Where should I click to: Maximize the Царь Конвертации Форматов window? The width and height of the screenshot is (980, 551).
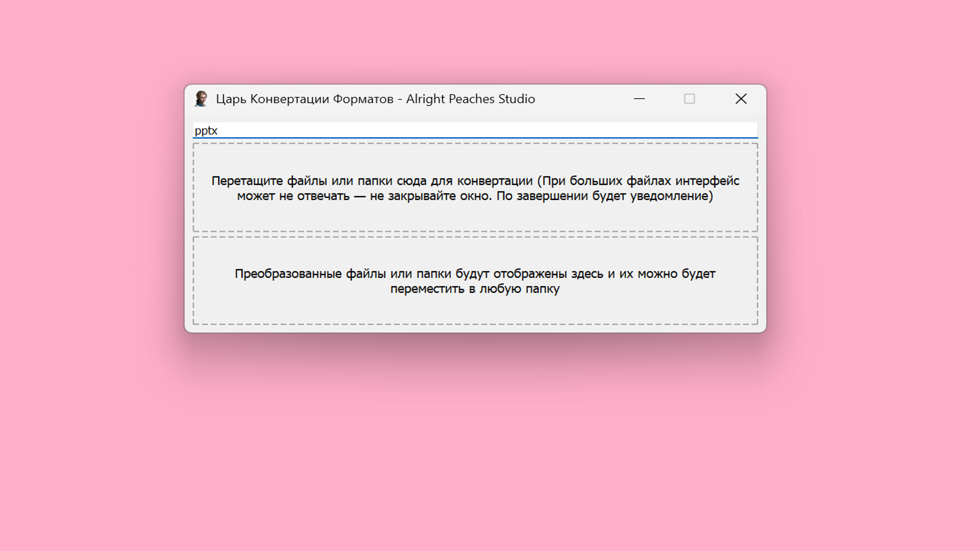pyautogui.click(x=690, y=98)
